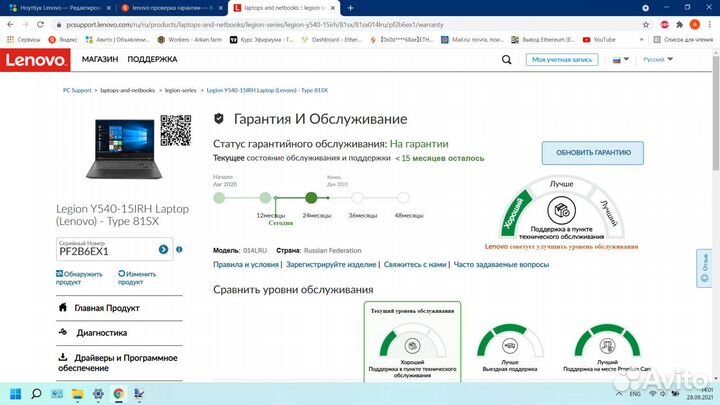Image resolution: width=720 pixels, height=405 pixels.
Task: Open the Список для чтения reading list
Action: click(683, 40)
